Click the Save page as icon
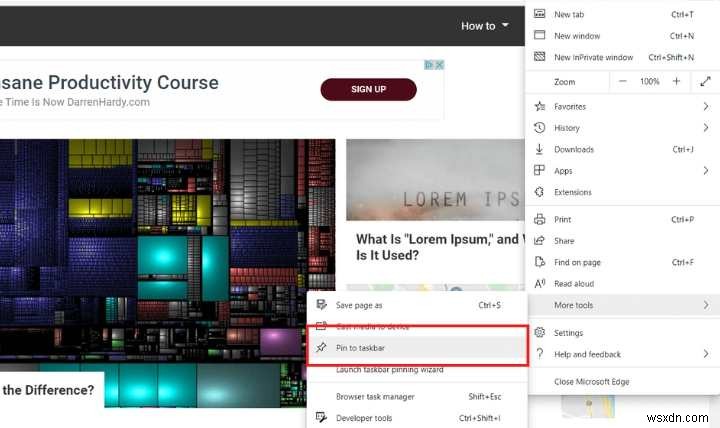 coord(321,304)
